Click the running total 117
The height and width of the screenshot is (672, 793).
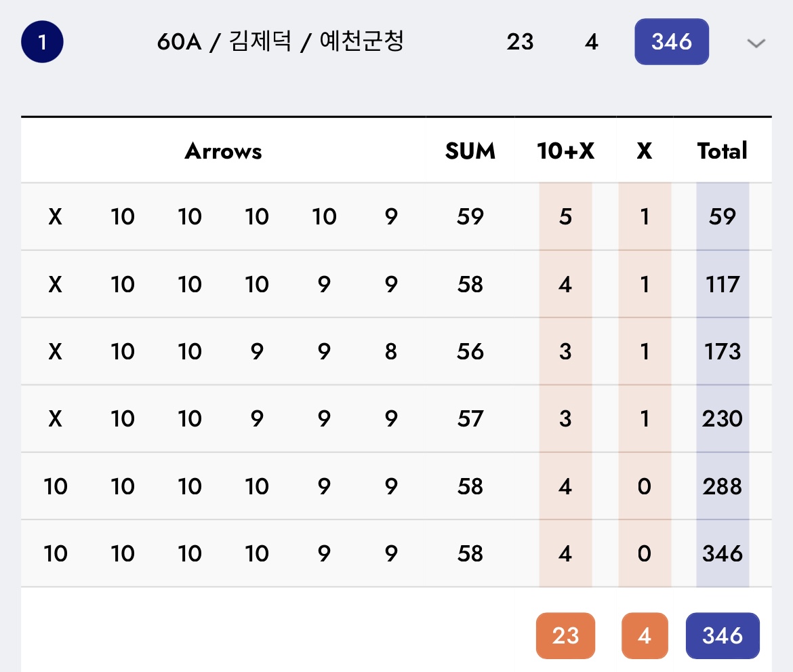pos(722,284)
